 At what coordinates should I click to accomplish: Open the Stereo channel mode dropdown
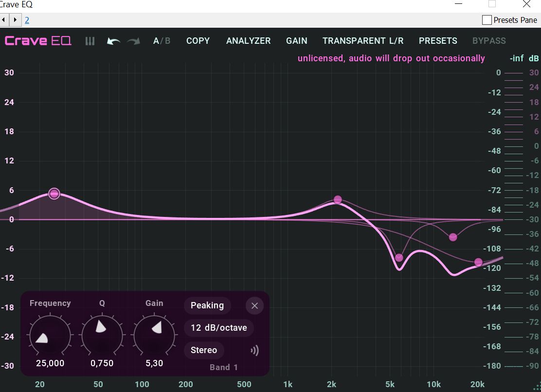(204, 350)
